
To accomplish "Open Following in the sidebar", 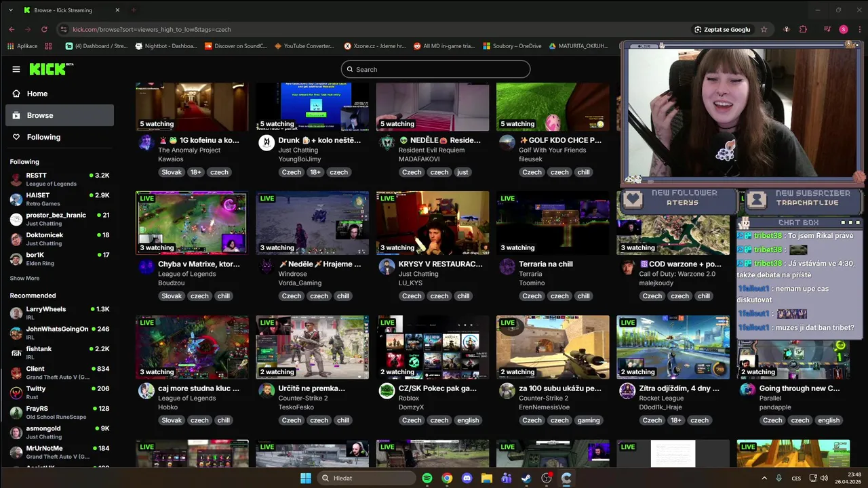I will click(x=60, y=137).
